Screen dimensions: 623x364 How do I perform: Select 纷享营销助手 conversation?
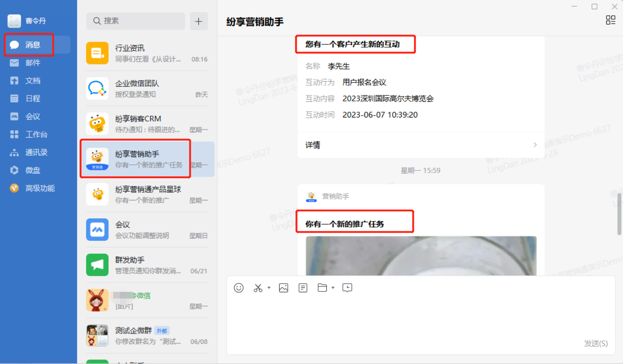coord(147,159)
